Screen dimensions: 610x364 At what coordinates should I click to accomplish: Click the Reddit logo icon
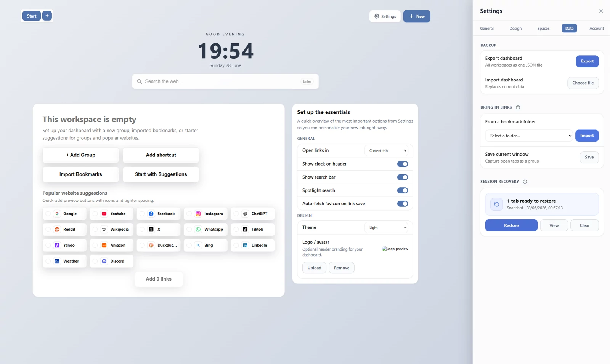(57, 229)
